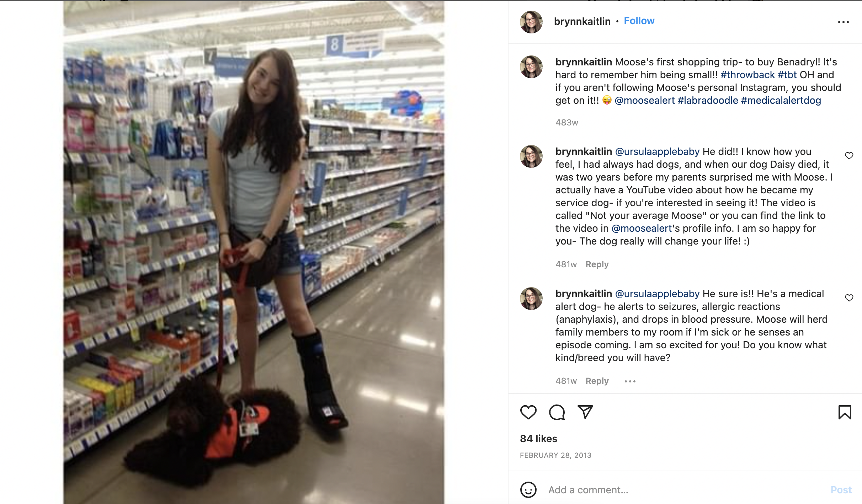862x504 pixels.
Task: Visit @moosealert profile from caption
Action: [644, 100]
